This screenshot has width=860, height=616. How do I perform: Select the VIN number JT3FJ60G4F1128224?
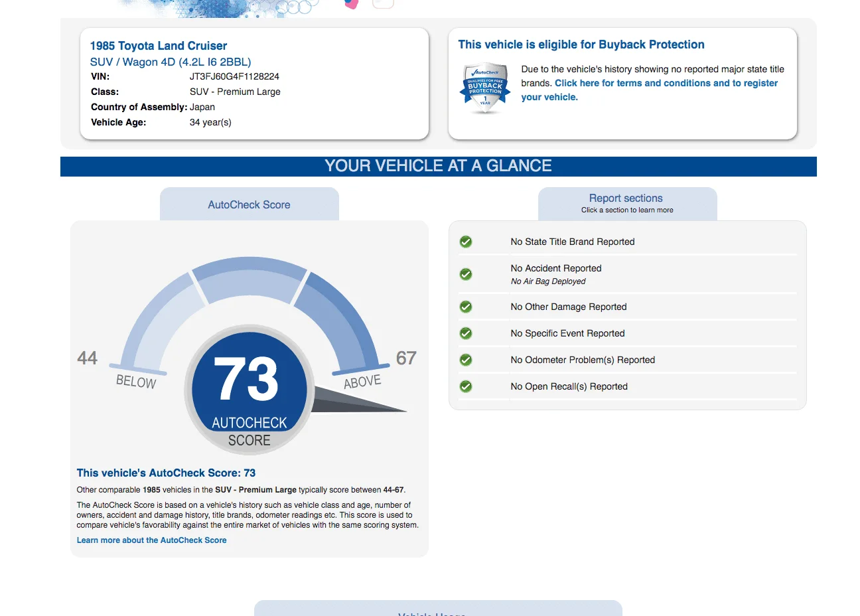coord(234,76)
